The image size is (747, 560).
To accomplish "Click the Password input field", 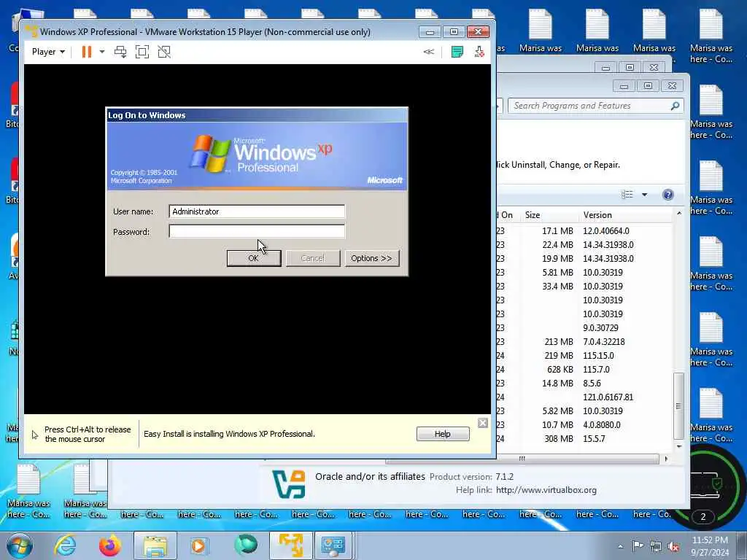I will [x=257, y=231].
